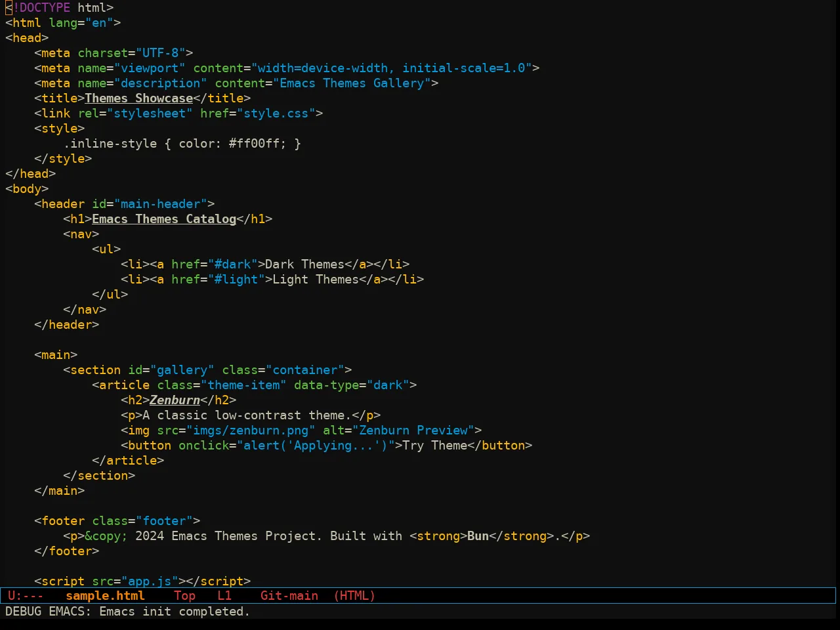Click the closing </section> tag
This screenshot has height=630, width=840.
[x=99, y=476]
